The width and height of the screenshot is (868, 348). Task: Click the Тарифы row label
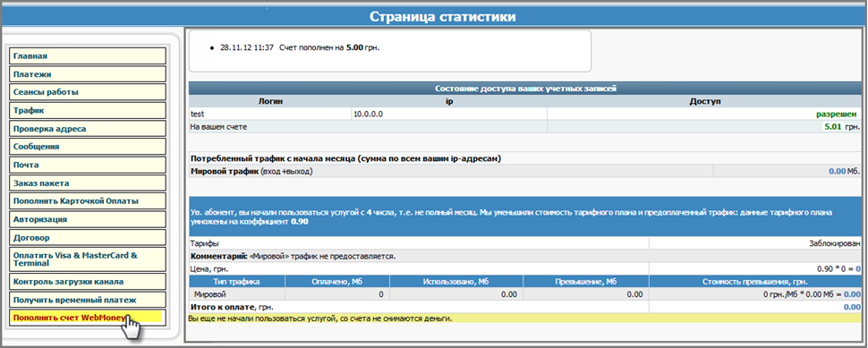point(204,242)
